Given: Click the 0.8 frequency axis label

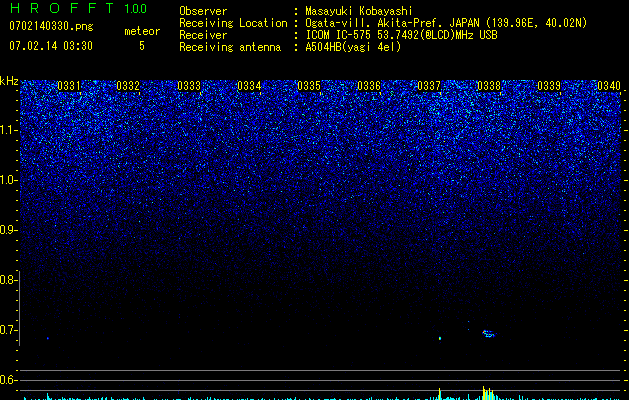Looking at the screenshot, I should point(8,280).
